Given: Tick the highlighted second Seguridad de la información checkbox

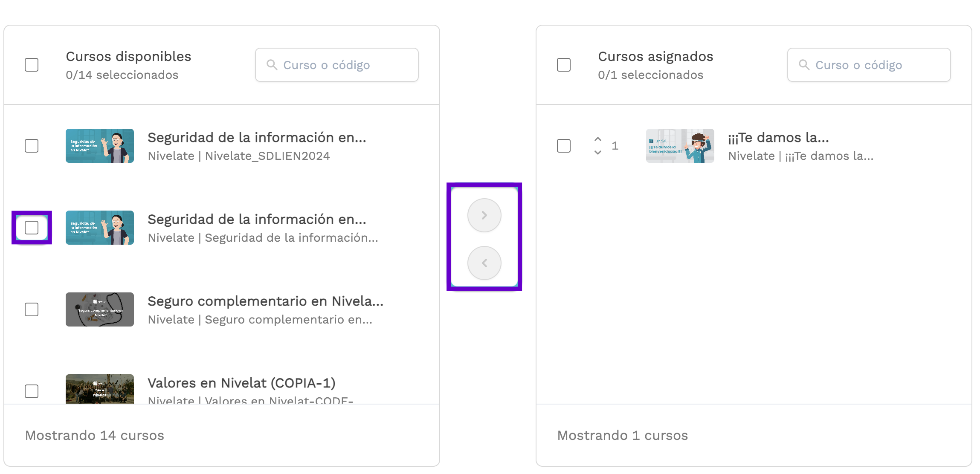Looking at the screenshot, I should (x=32, y=228).
